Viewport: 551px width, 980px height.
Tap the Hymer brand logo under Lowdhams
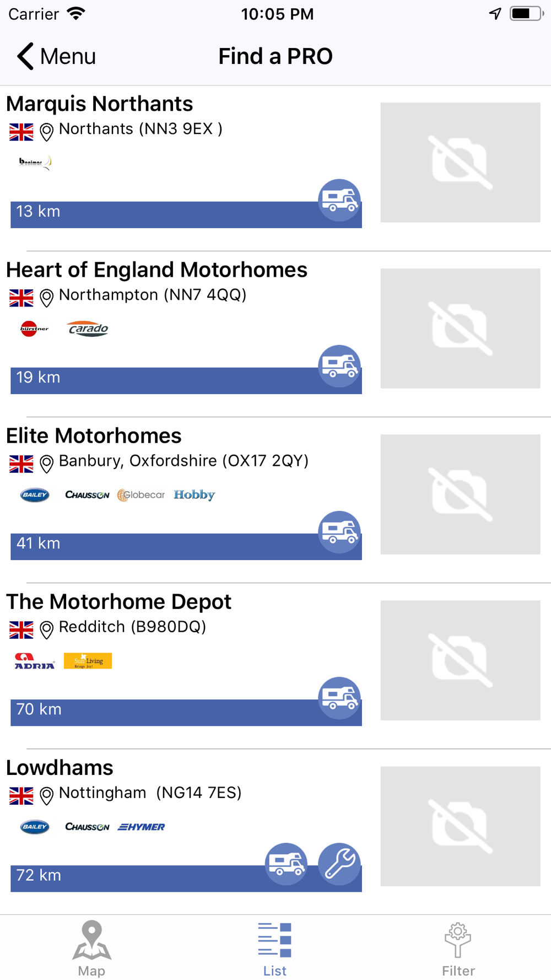142,827
